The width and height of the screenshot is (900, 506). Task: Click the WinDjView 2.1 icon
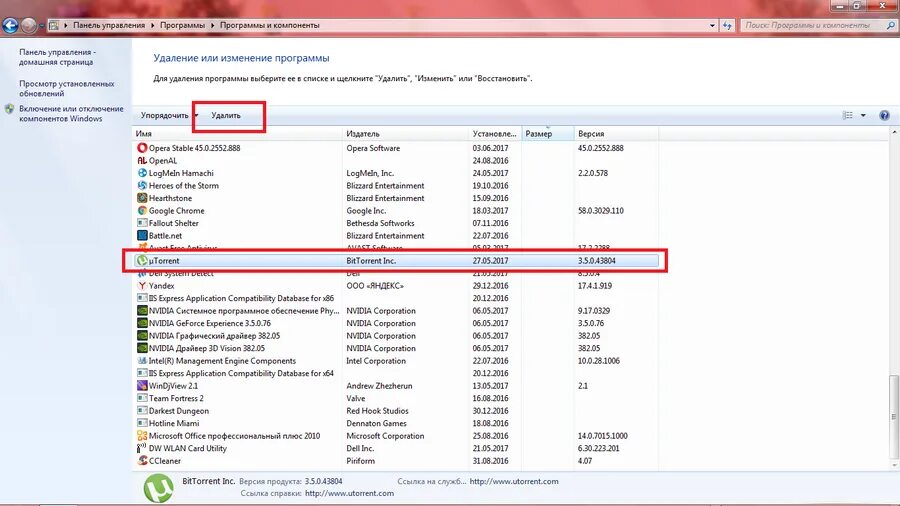click(142, 386)
